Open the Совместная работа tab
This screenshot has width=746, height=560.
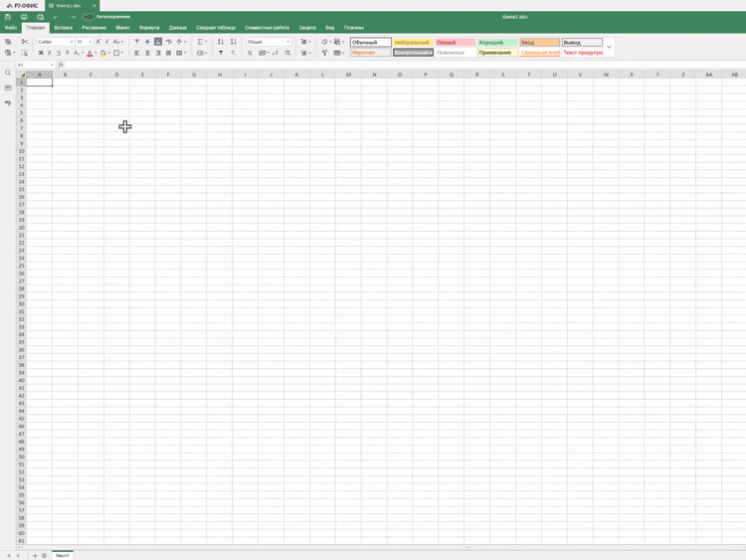(x=267, y=28)
